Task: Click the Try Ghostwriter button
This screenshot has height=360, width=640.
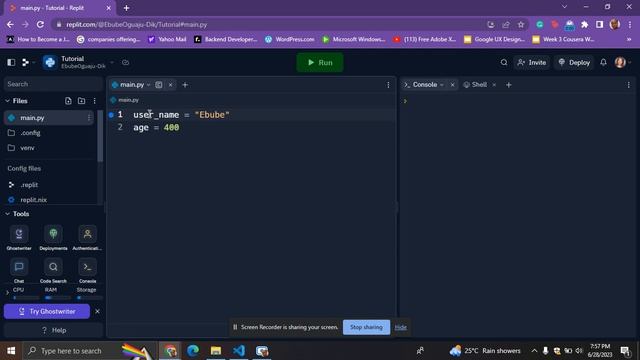Action: (47, 311)
